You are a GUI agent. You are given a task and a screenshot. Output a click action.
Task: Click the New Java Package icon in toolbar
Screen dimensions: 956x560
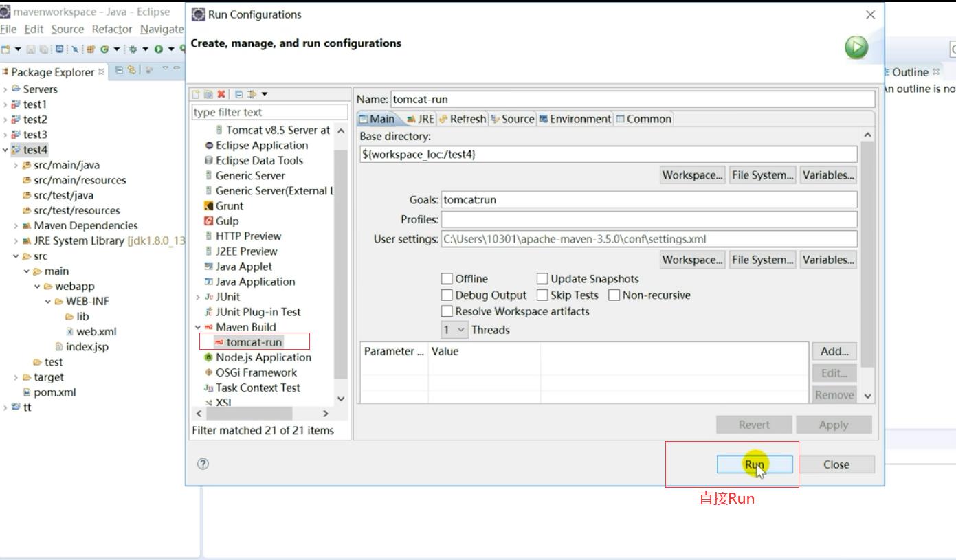[91, 49]
